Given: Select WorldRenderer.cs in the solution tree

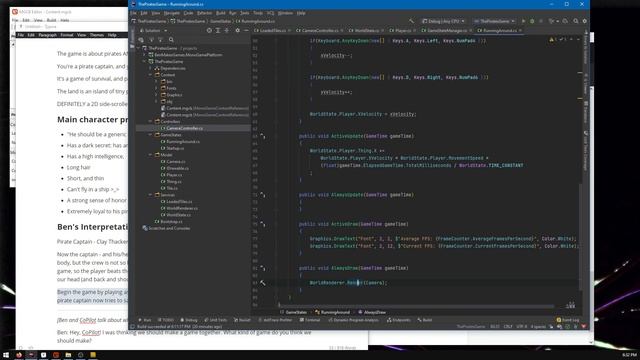Looking at the screenshot, I should [182, 208].
